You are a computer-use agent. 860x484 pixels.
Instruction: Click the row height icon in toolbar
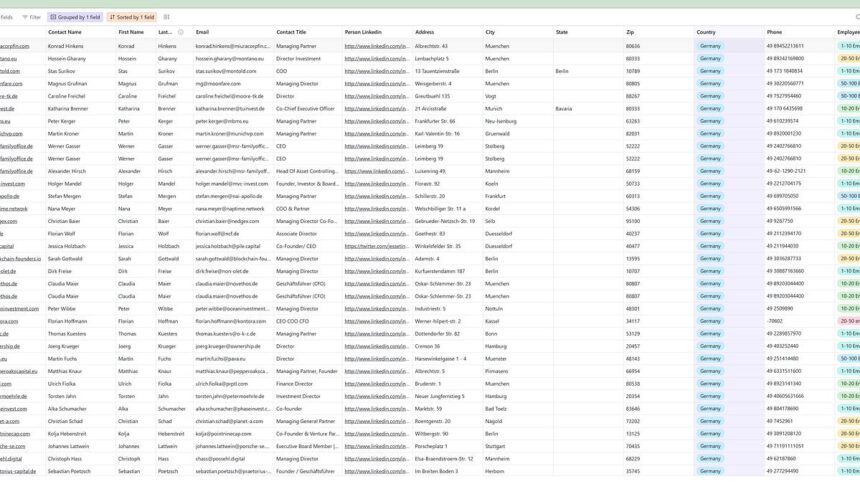pyautogui.click(x=167, y=18)
